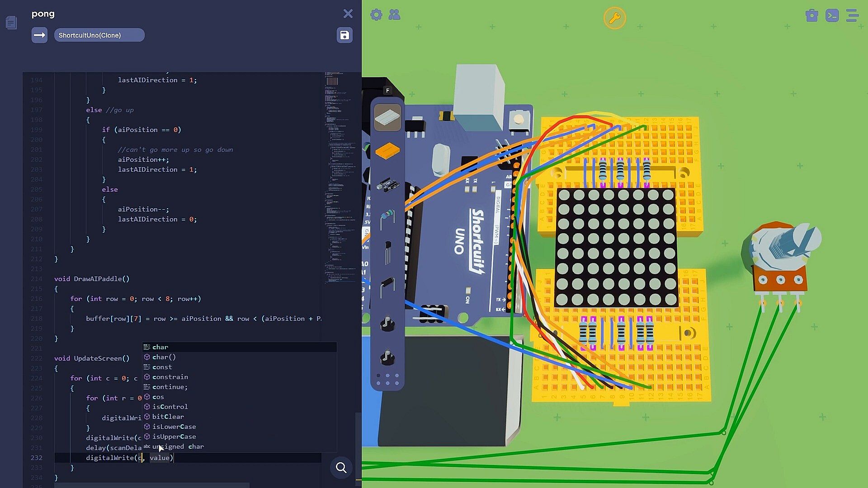This screenshot has width=868, height=488.
Task: Click the save code icon
Action: [344, 35]
